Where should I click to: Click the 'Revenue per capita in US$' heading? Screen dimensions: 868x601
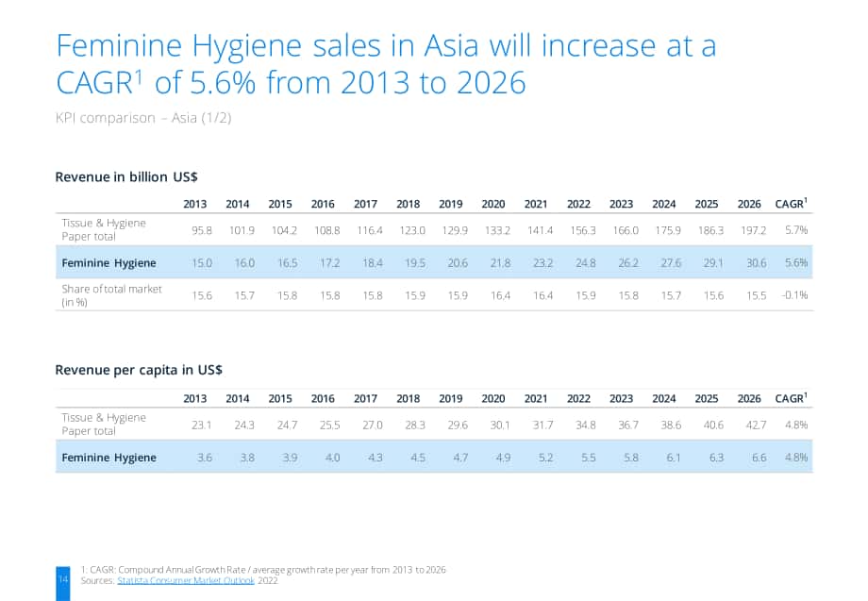[x=139, y=370]
